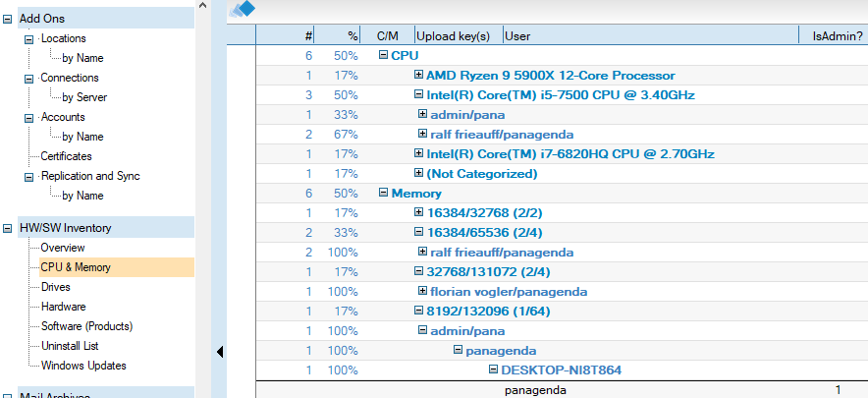This screenshot has height=398, width=868.
Task: Collapse the sidebar with the black arrow
Action: tap(220, 352)
